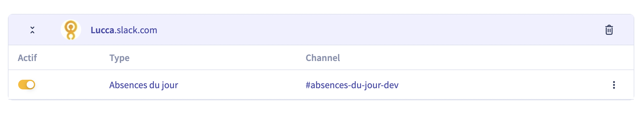Image resolution: width=644 pixels, height=119 pixels.
Task: Click the trash can icon in the header
Action: (x=609, y=30)
